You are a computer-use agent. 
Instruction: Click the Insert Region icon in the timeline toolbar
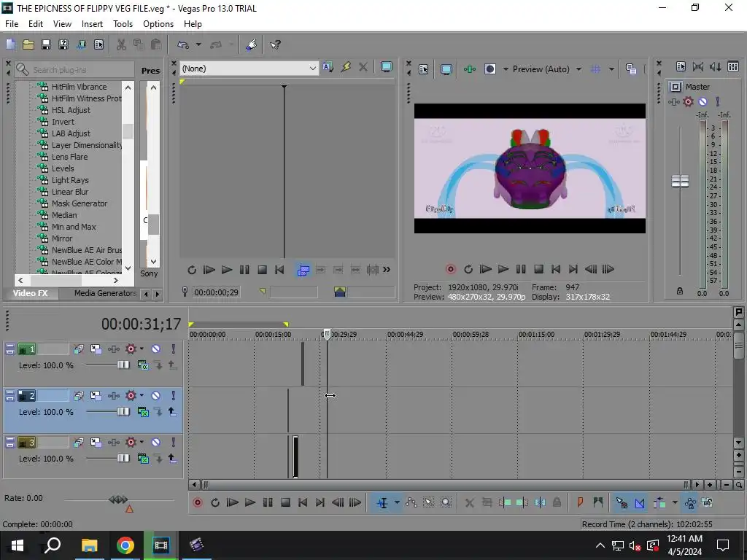tap(598, 502)
